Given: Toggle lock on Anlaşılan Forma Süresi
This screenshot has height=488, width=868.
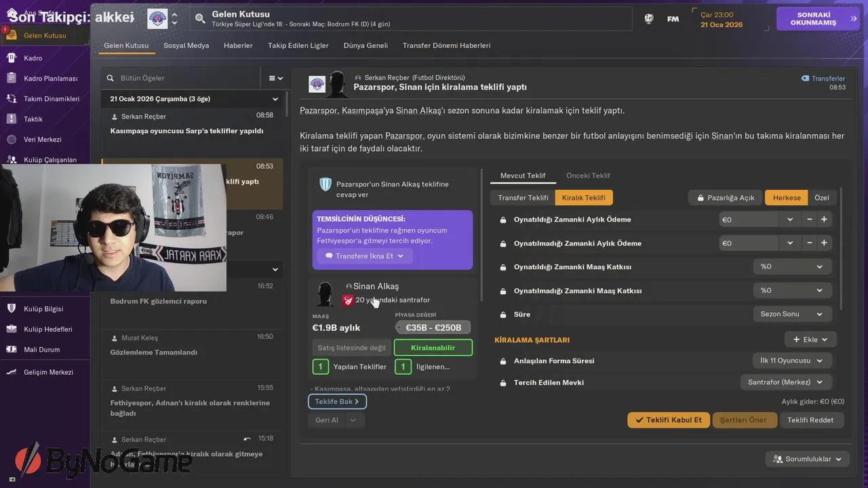Looking at the screenshot, I should click(503, 361).
